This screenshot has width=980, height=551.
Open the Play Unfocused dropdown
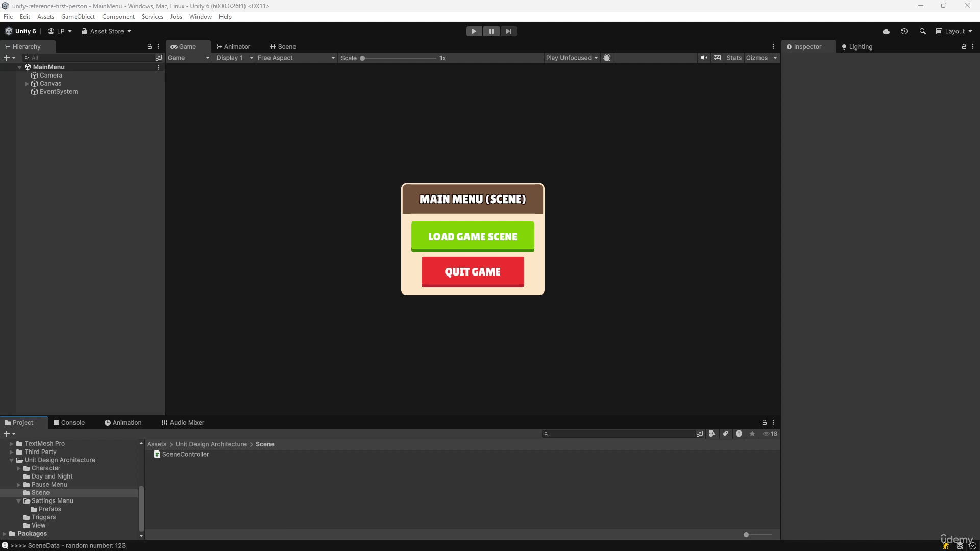tap(572, 58)
